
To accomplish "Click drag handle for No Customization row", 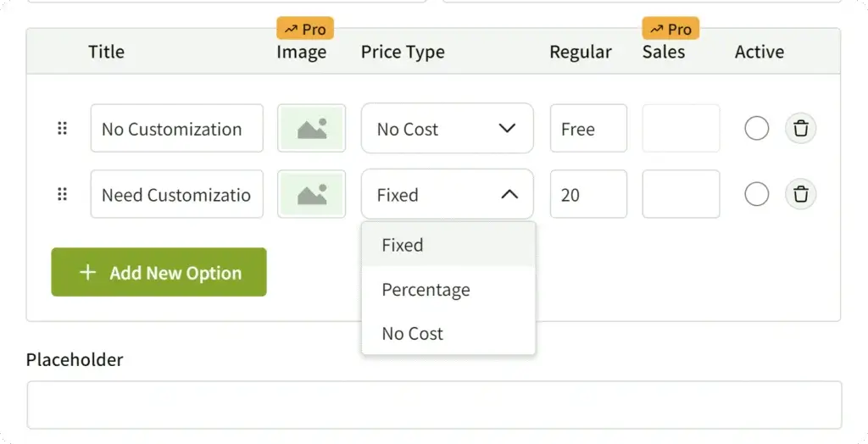I will (62, 129).
